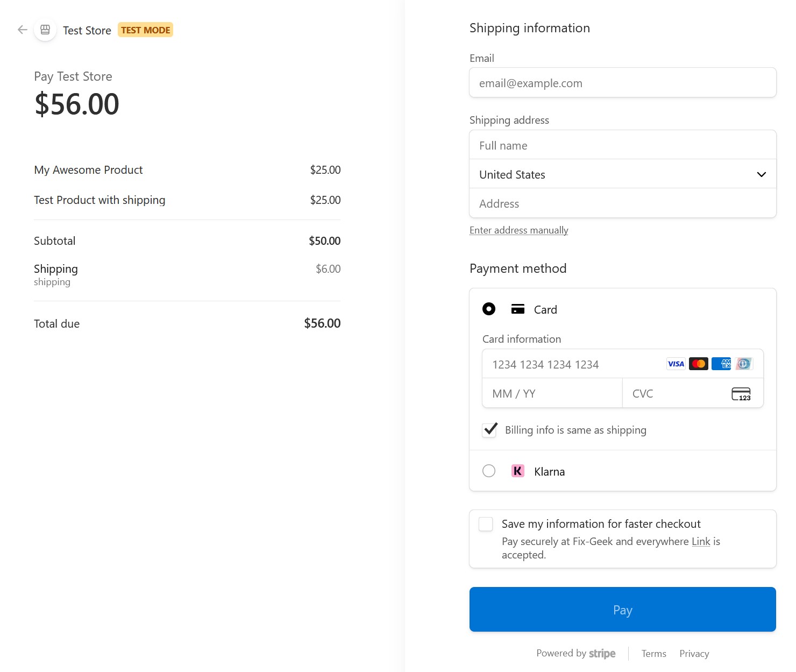796x672 pixels.
Task: Click the Klarna logo icon
Action: pos(517,471)
